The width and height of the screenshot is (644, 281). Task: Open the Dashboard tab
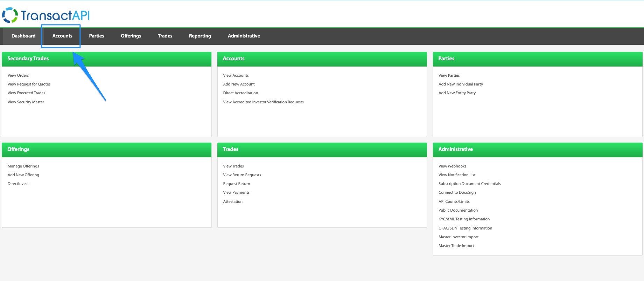point(23,36)
